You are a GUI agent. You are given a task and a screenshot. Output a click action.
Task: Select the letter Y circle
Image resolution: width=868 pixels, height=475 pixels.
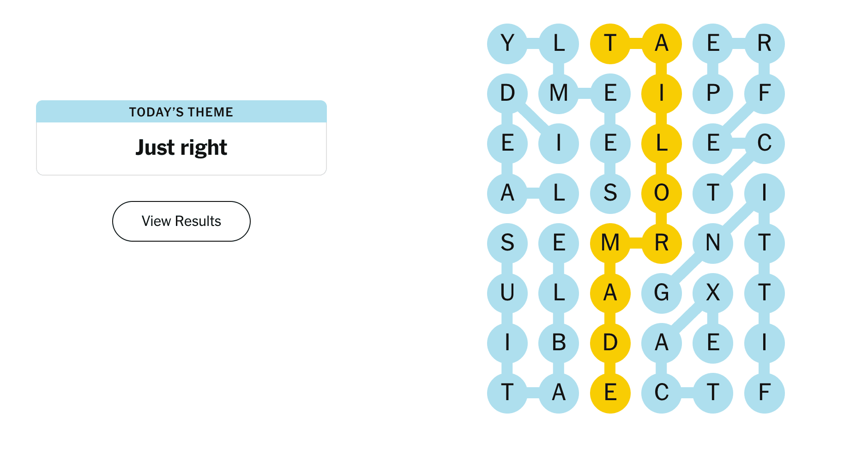pos(507,44)
